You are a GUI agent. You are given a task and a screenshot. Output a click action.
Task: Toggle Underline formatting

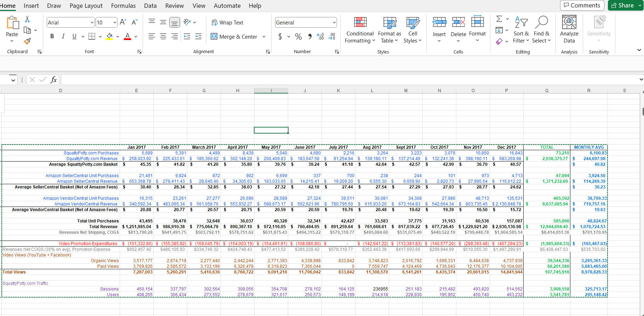[74, 36]
